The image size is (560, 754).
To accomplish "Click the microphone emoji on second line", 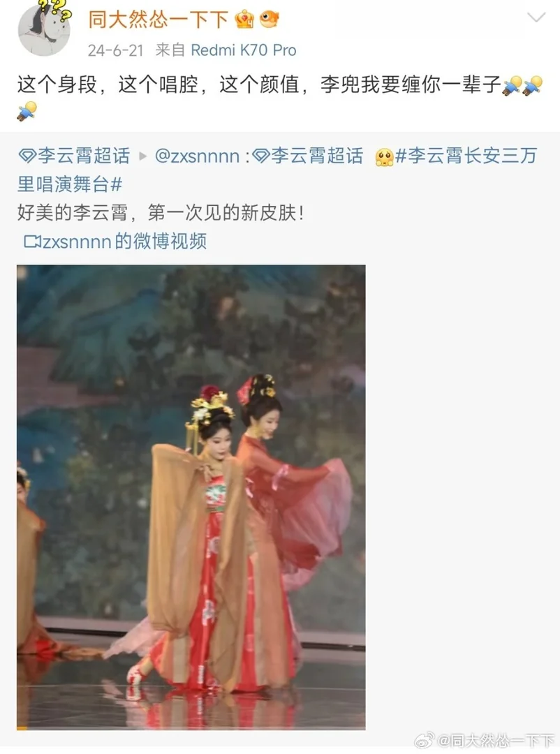I will click(27, 110).
